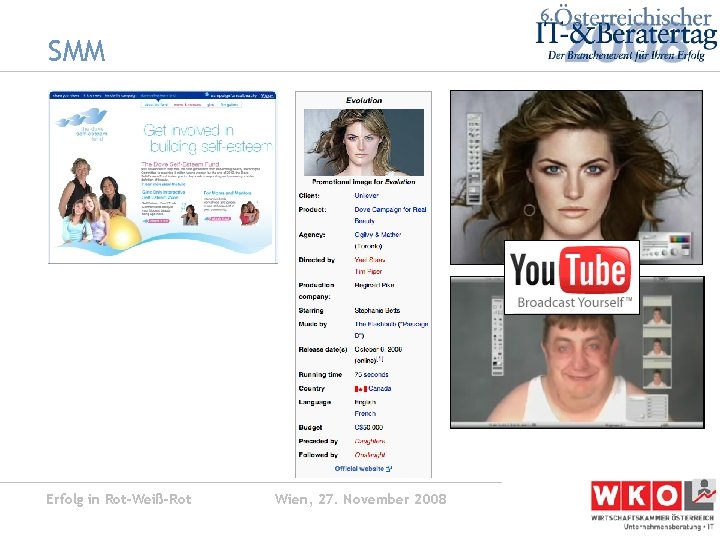Open the Evolution promotional image
This screenshot has width=720, height=540.
click(x=364, y=142)
